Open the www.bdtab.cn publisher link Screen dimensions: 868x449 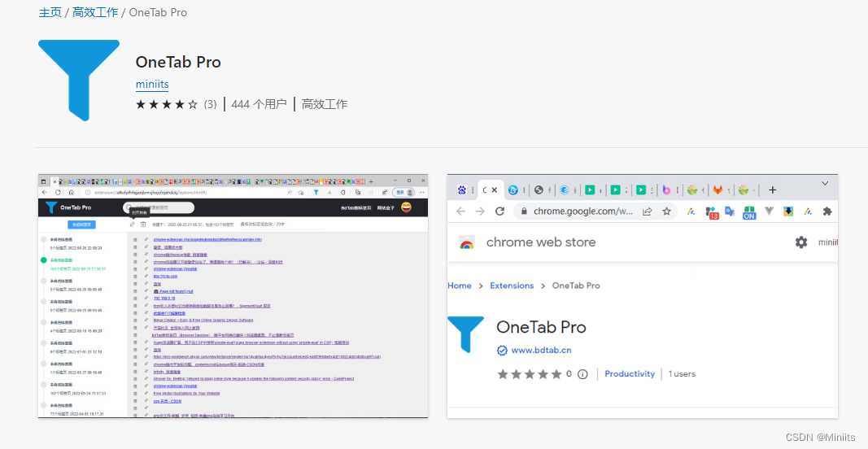point(542,350)
